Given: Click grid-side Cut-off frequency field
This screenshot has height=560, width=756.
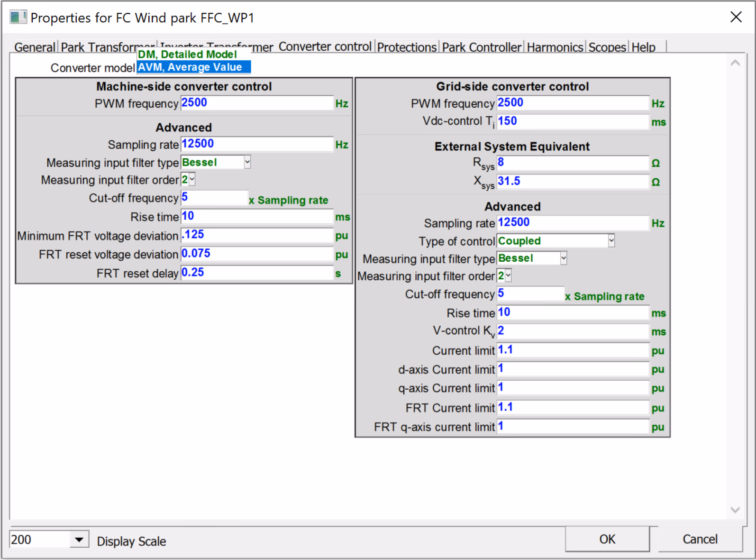Looking at the screenshot, I should [530, 294].
